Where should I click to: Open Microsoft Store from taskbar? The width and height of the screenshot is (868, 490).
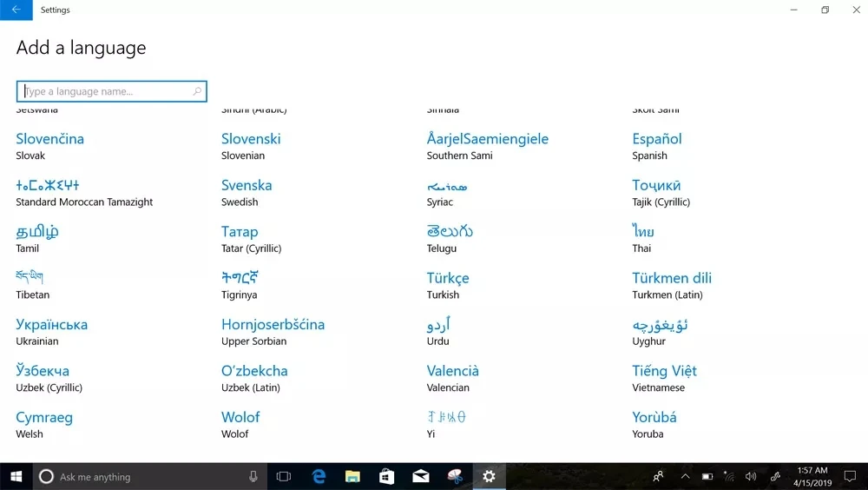386,477
